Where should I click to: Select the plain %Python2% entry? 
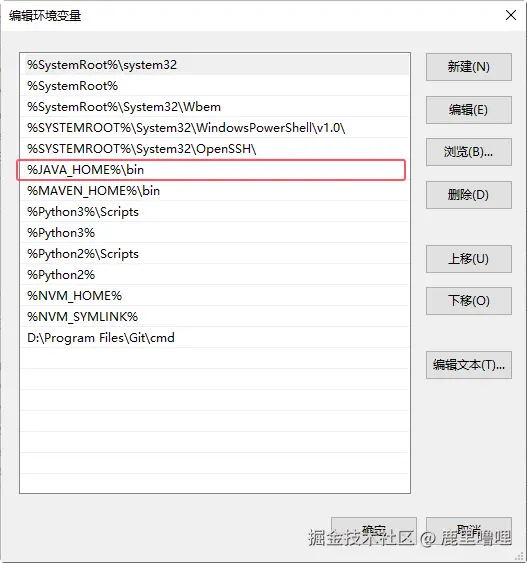coord(215,275)
